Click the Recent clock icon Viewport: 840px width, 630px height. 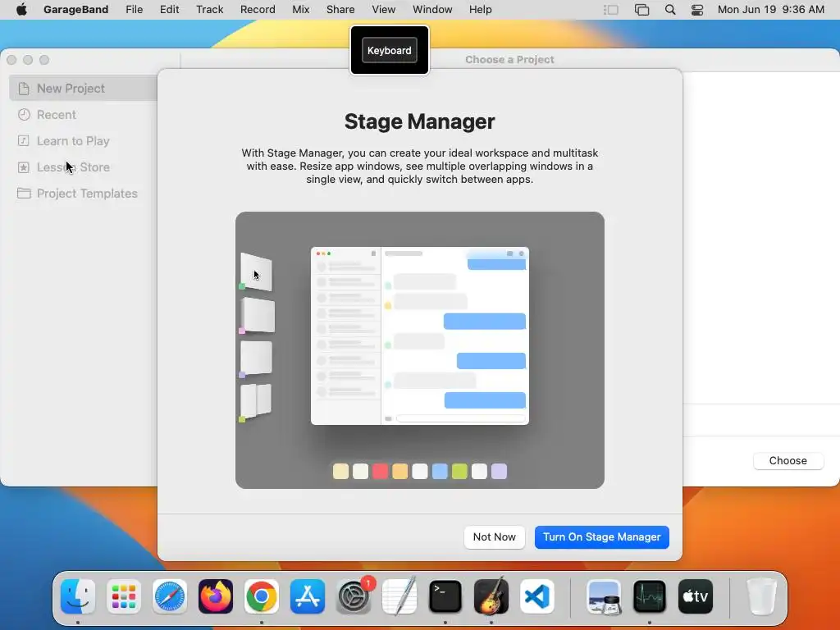point(24,115)
